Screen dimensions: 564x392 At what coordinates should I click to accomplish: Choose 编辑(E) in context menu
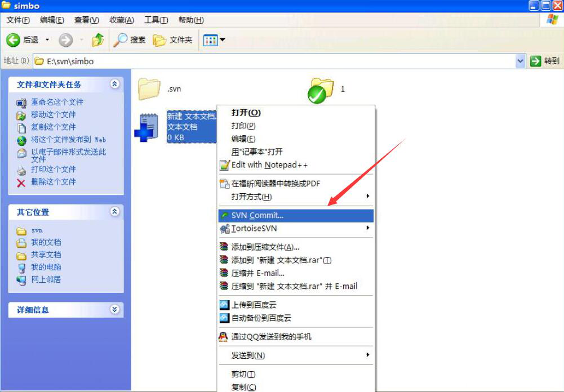click(296, 139)
